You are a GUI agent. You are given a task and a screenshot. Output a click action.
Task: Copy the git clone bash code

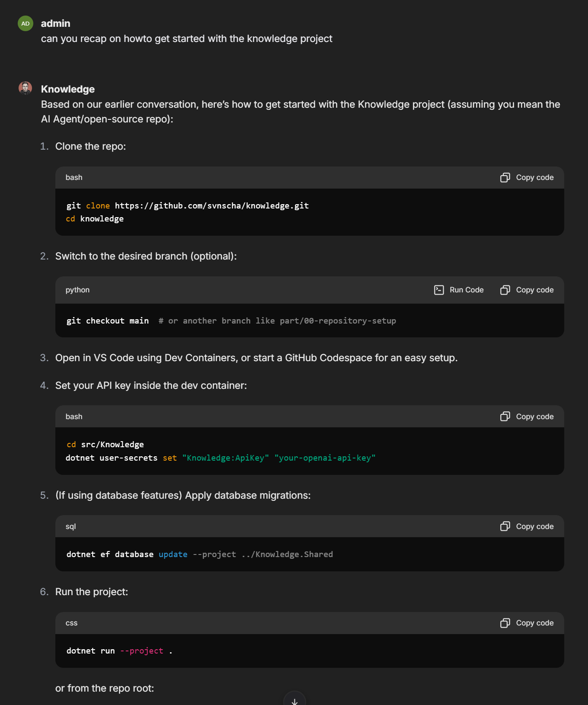(x=527, y=177)
